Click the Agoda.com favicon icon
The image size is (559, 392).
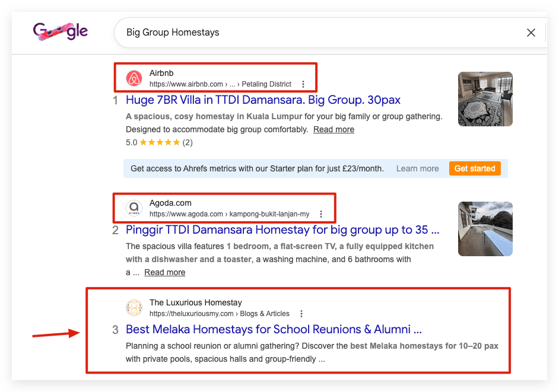click(134, 208)
